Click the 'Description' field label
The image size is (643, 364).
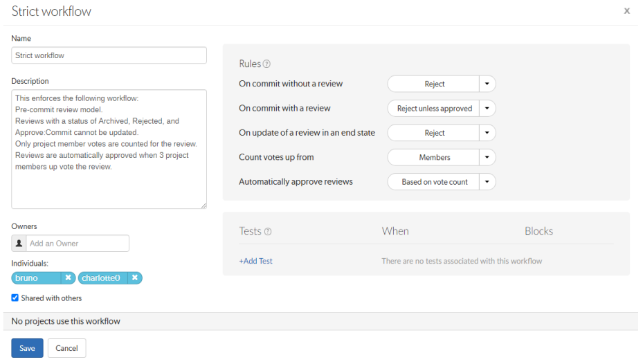(x=30, y=81)
